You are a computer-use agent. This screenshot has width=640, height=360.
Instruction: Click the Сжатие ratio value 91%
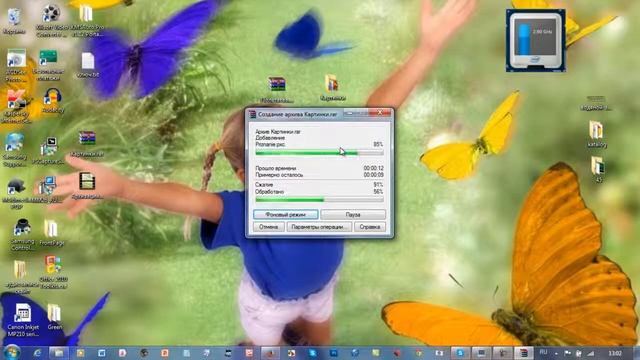378,185
